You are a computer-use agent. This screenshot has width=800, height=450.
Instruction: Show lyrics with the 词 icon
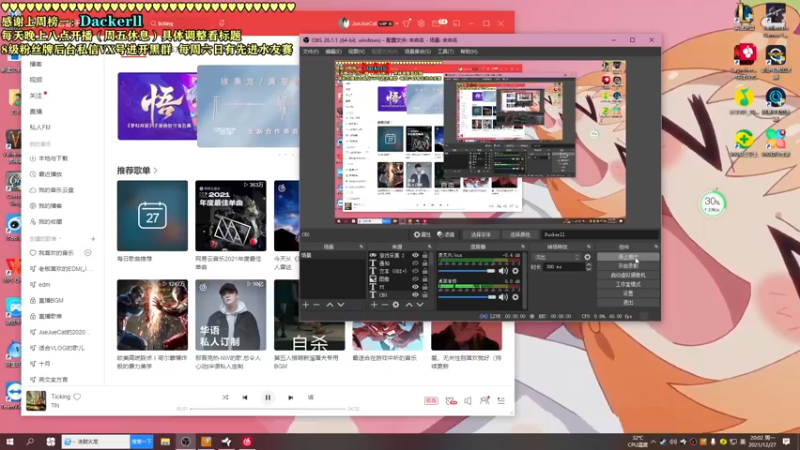click(310, 397)
